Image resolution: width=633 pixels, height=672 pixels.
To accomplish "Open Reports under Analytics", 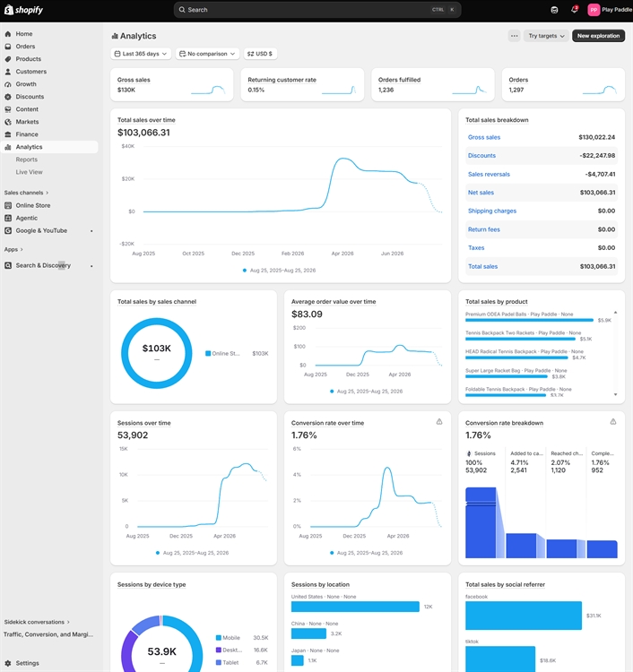I will 27,159.
